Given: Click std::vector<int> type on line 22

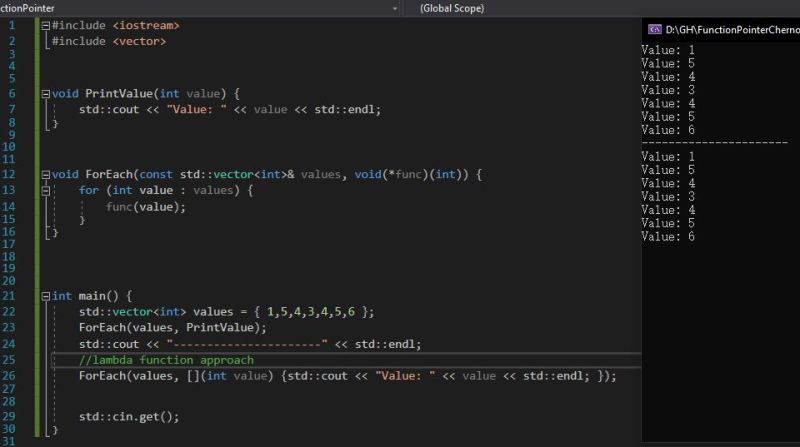Looking at the screenshot, I should (133, 312).
